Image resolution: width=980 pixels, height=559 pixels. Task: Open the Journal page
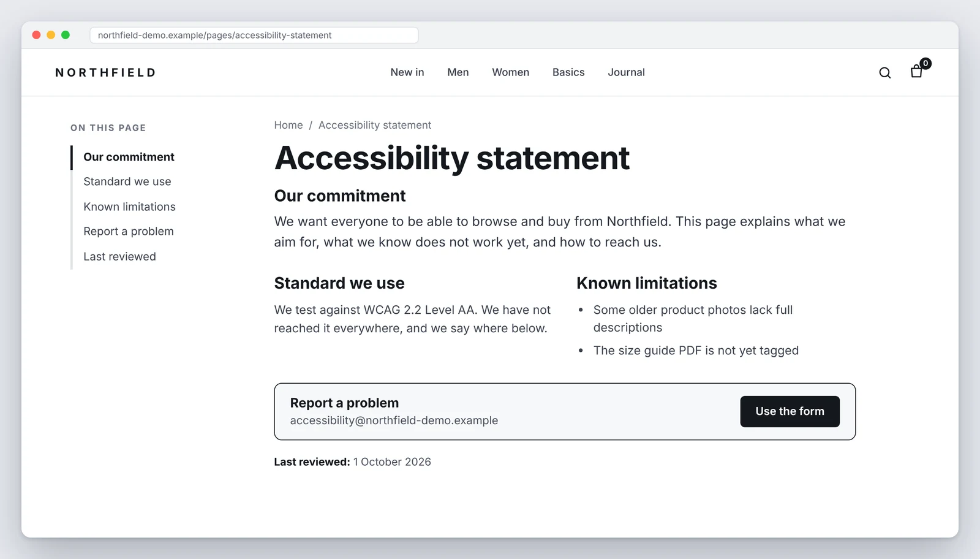pos(626,72)
